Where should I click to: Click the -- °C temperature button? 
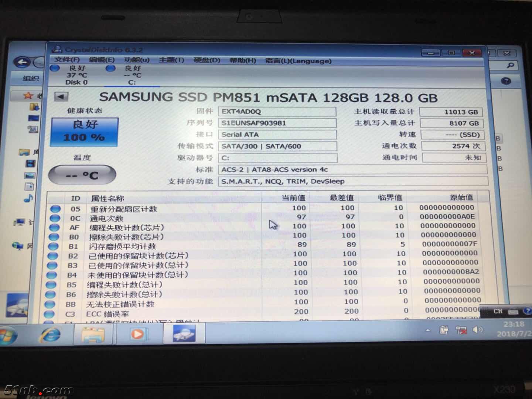pos(82,174)
